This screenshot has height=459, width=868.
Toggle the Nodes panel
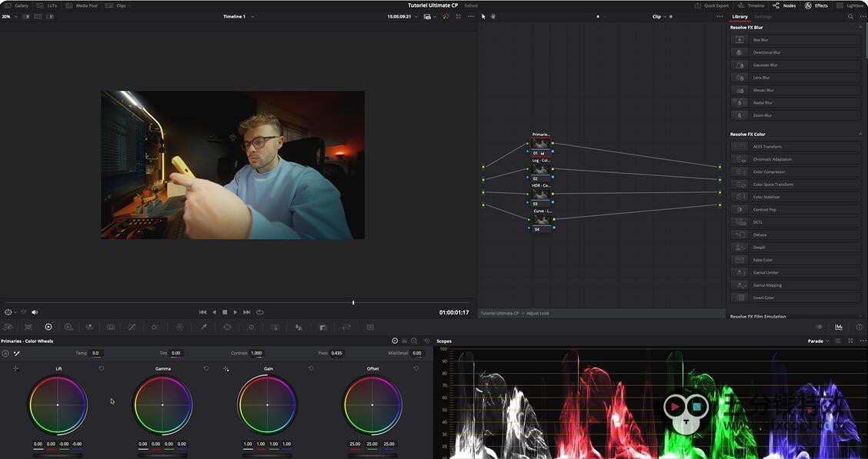point(784,5)
